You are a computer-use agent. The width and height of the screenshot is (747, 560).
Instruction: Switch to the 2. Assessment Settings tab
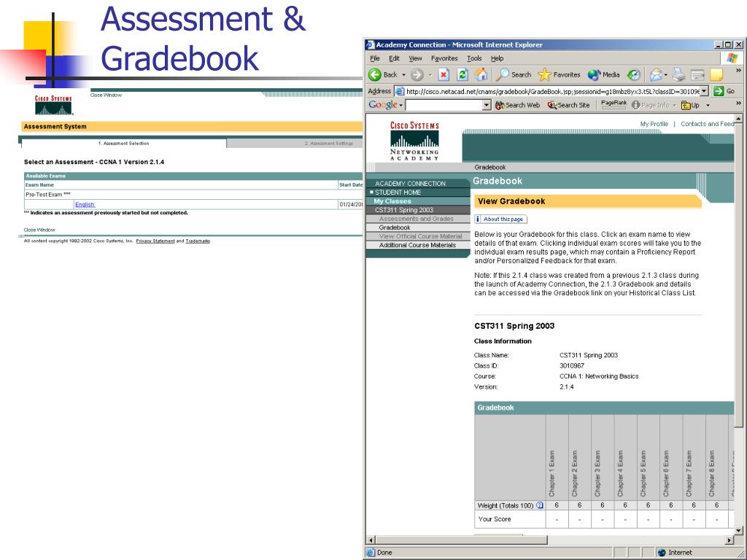tap(329, 144)
